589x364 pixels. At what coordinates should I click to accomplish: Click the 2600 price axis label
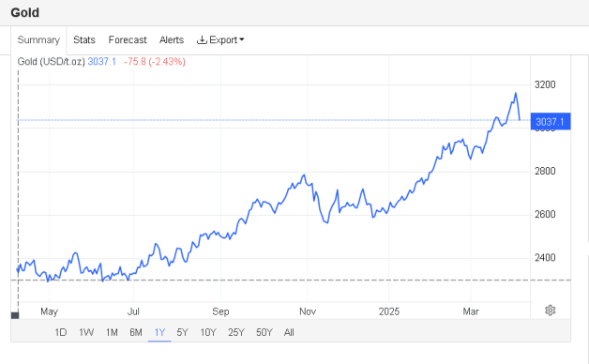[x=545, y=214]
